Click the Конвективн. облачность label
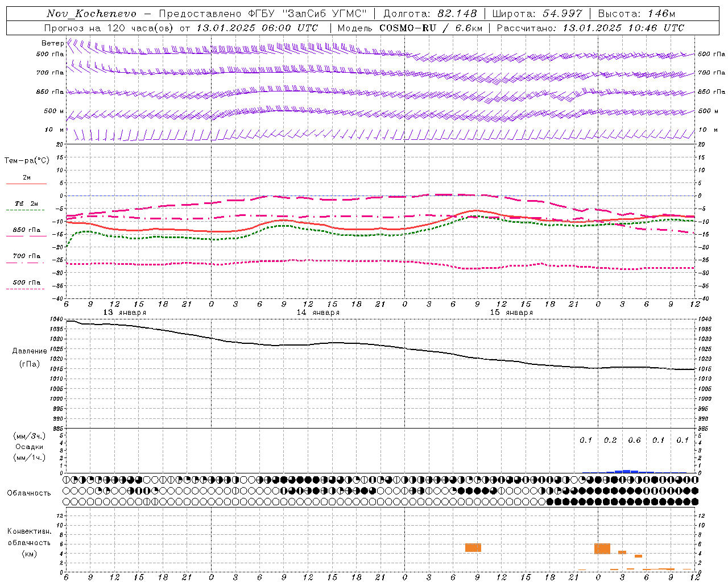 coord(29,537)
